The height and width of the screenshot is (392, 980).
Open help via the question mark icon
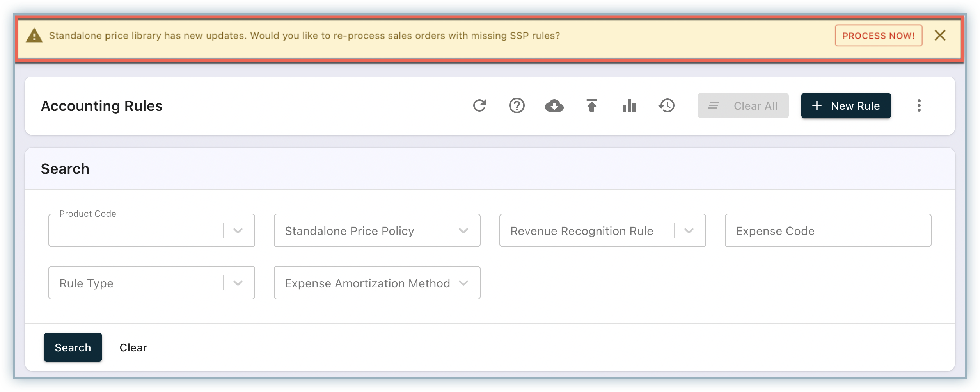(517, 106)
